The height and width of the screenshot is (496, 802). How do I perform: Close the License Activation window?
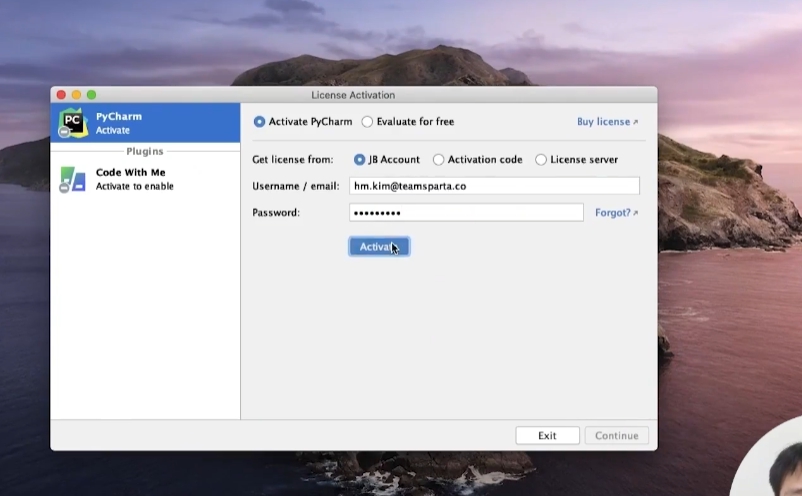61,95
